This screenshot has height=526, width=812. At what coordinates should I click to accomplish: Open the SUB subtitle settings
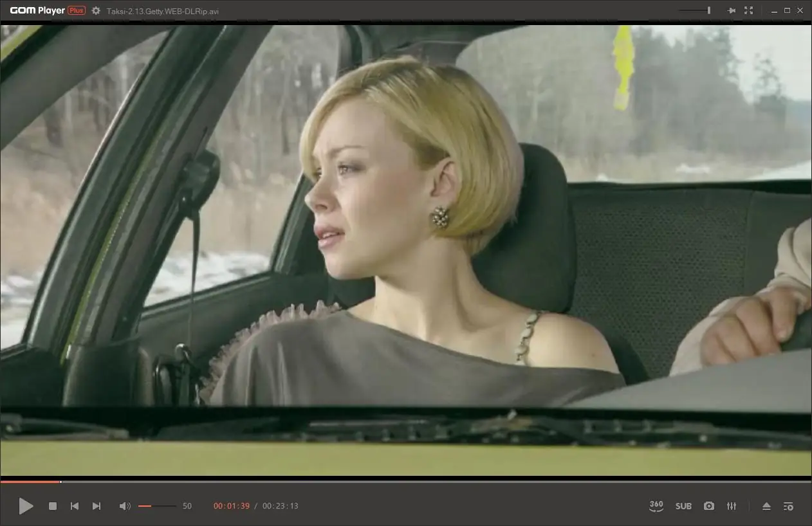tap(683, 506)
